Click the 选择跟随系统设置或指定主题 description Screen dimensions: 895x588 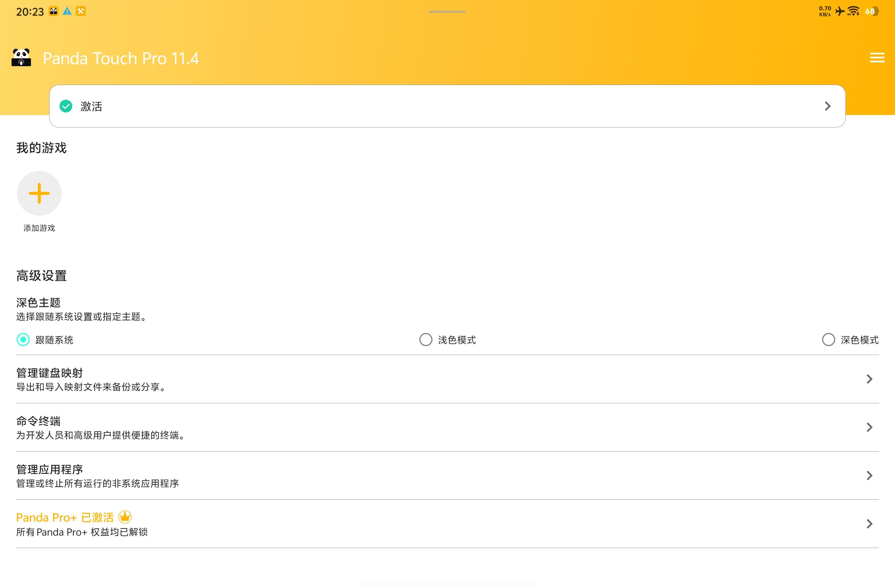click(81, 317)
